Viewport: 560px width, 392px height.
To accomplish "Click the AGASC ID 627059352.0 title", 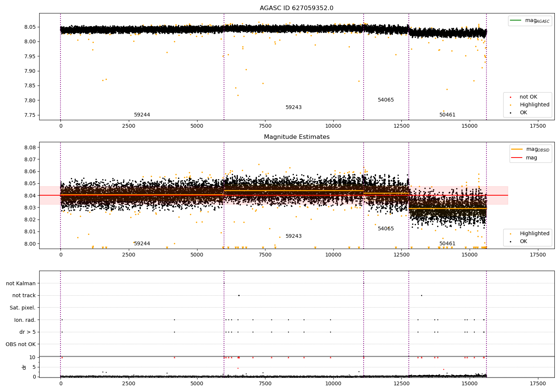I will pyautogui.click(x=297, y=8).
